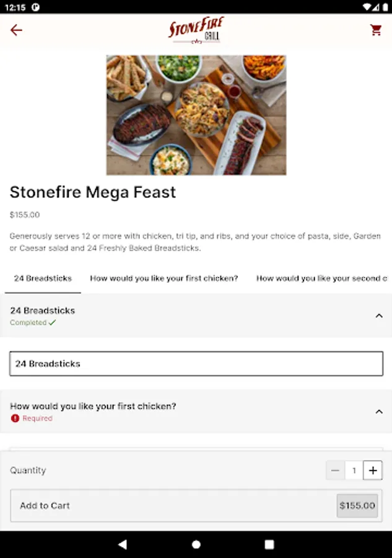Tap Add to Cart button
392x558 pixels.
196,506
